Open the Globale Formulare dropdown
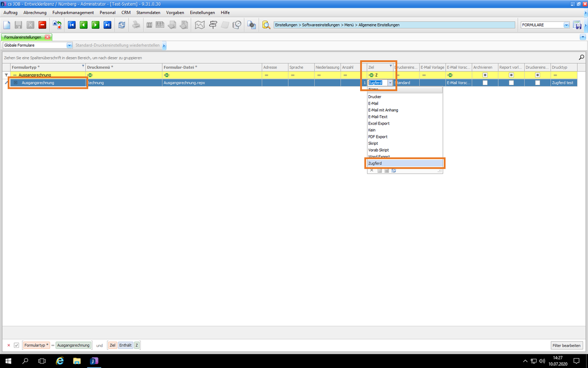Viewport: 588px width, 368px height. coord(69,45)
